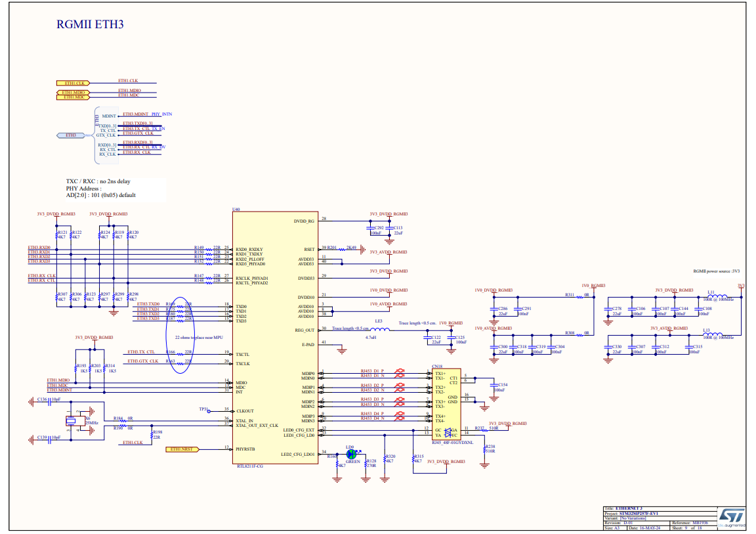Click the title block 'ETHERNET 3' text
The height and width of the screenshot is (534, 756).
click(x=629, y=508)
